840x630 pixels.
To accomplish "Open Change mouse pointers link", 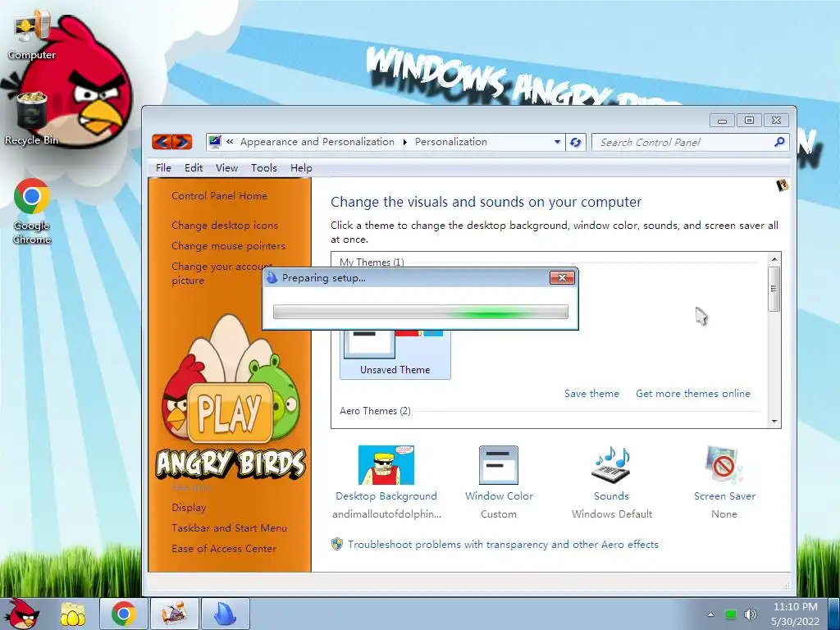I will (x=228, y=245).
